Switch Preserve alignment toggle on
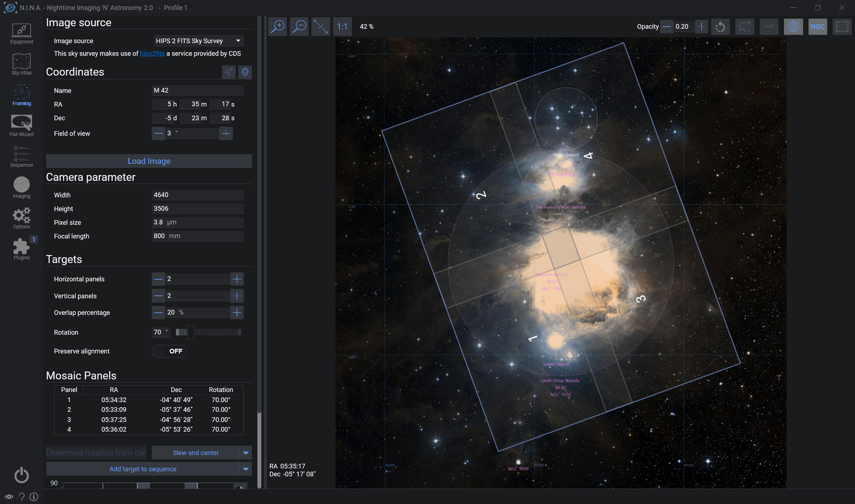Screen dimensions: 855x504 pyautogui.click(x=169, y=351)
